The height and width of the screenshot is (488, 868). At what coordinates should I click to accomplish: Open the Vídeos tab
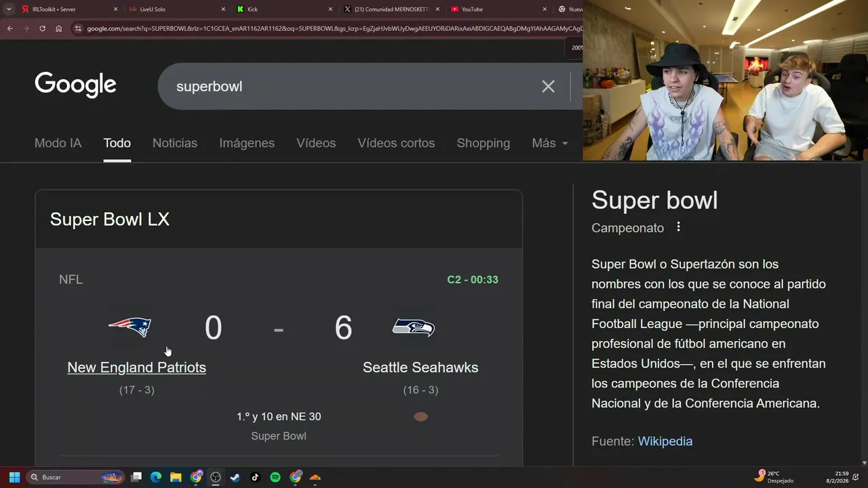pyautogui.click(x=316, y=143)
